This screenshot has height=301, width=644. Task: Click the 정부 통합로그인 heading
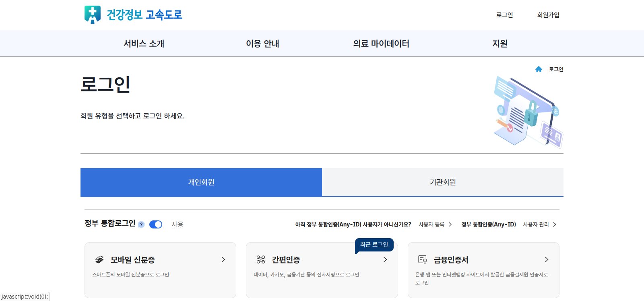point(110,223)
